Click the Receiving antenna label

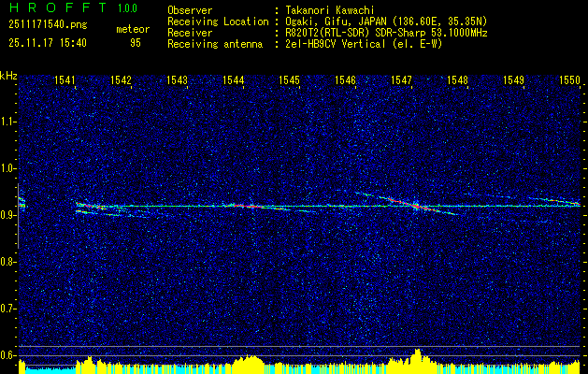pos(215,44)
